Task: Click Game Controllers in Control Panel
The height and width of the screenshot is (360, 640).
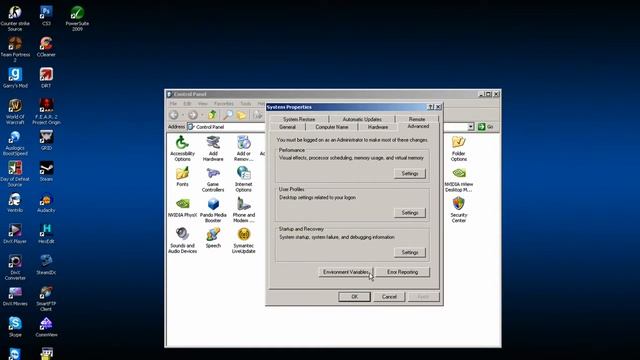Action: 213,179
